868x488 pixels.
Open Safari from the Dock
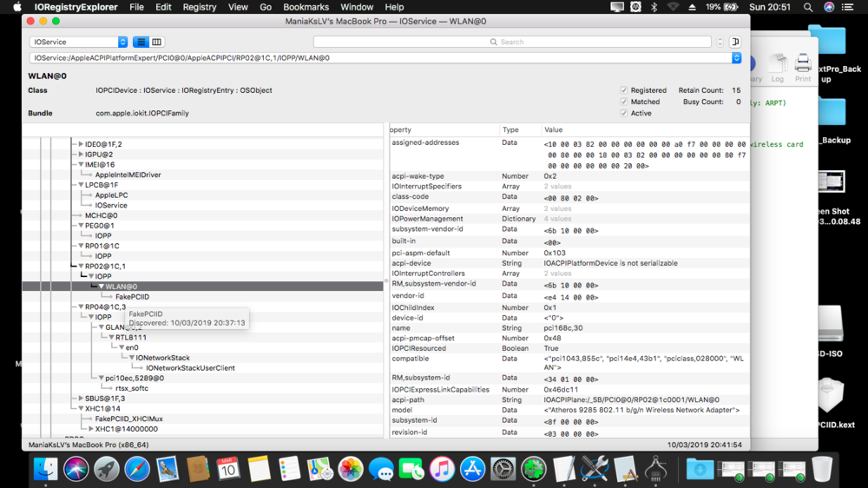[137, 469]
